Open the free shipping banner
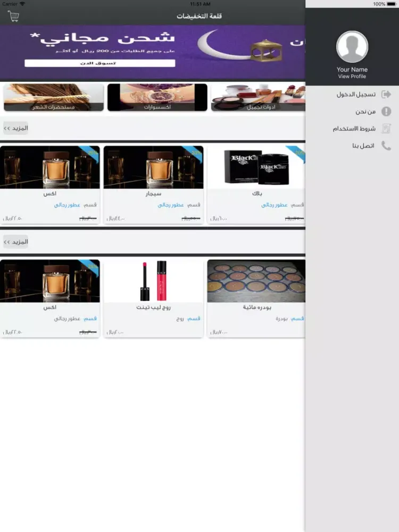This screenshot has height=532, width=399. [153, 52]
